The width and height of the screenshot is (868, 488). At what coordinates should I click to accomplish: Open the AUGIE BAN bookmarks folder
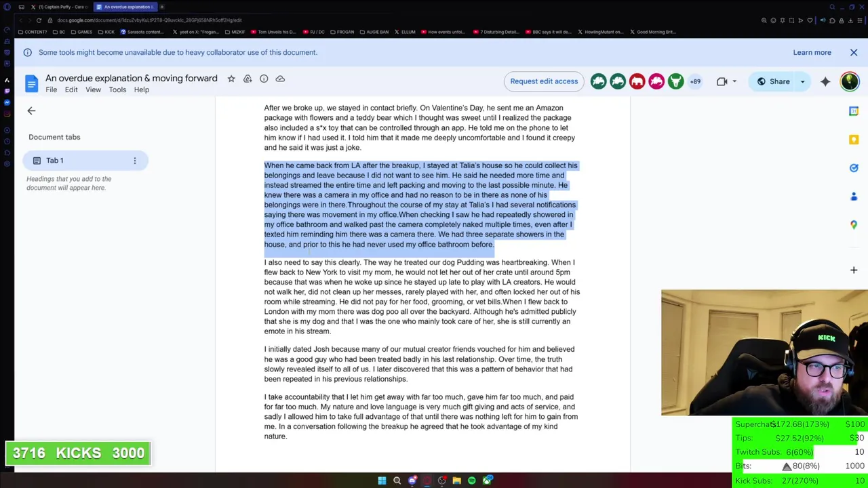pyautogui.click(x=375, y=32)
